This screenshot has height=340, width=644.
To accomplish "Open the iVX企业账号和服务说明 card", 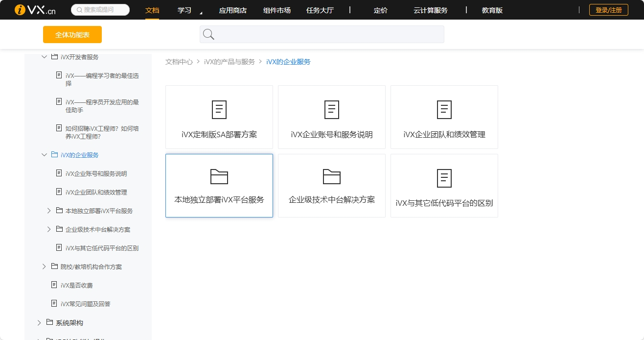I will (x=332, y=117).
